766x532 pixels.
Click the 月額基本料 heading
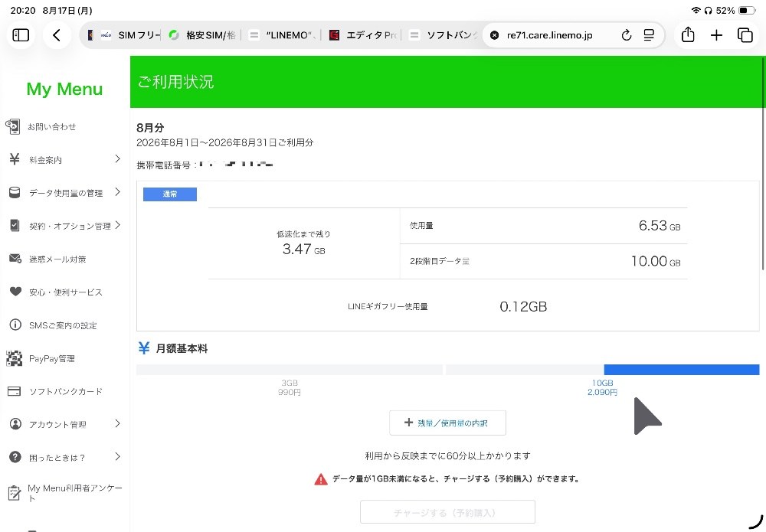coord(182,348)
